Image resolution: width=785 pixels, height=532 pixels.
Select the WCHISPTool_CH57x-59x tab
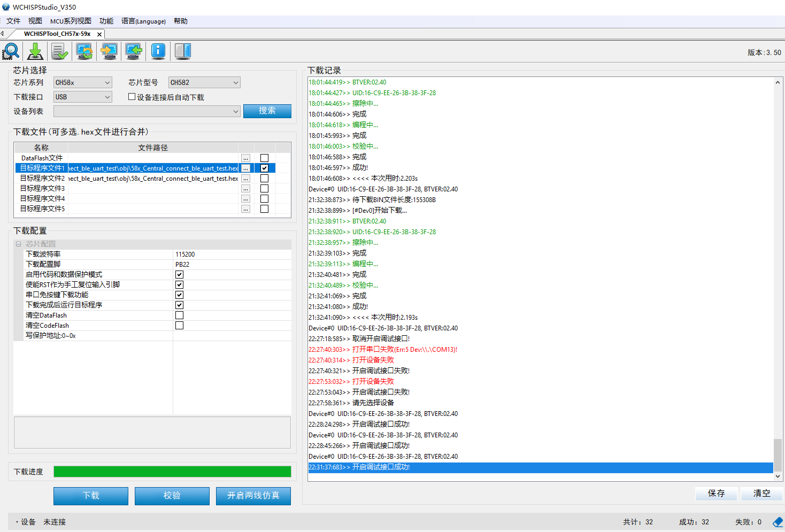tap(57, 34)
